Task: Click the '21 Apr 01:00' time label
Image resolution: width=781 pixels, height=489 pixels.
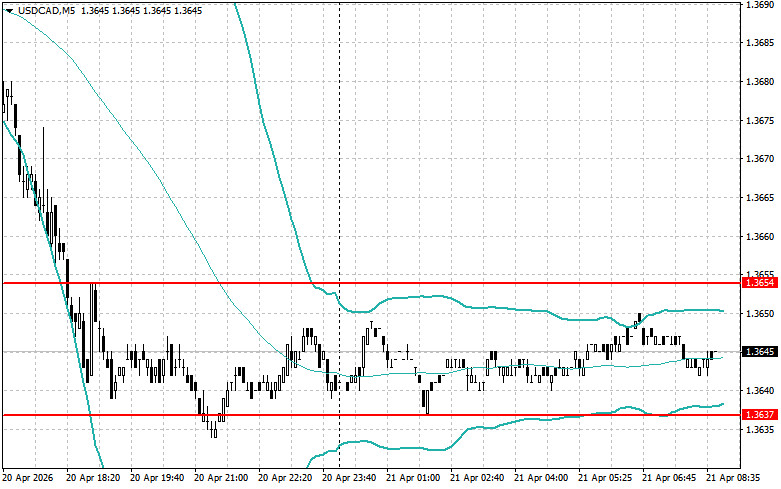Action: pyautogui.click(x=413, y=478)
